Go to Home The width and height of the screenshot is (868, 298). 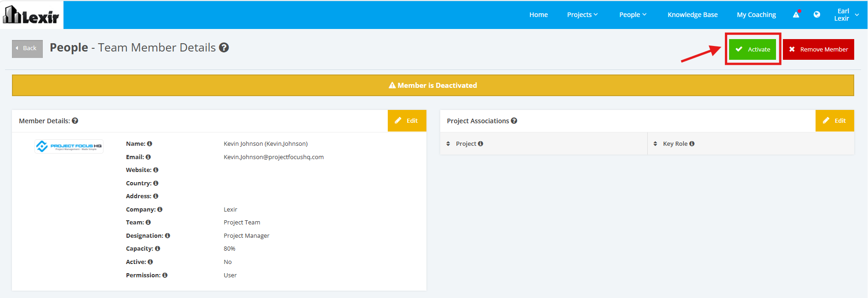tap(538, 15)
